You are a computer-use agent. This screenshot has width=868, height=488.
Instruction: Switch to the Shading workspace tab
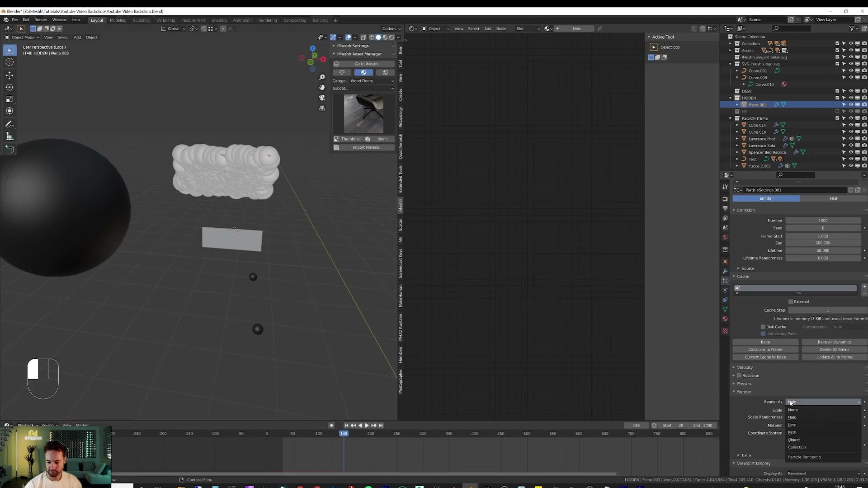(219, 20)
